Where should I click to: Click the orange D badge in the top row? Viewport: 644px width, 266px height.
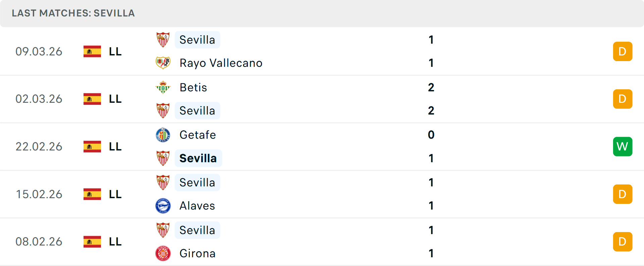tap(623, 51)
